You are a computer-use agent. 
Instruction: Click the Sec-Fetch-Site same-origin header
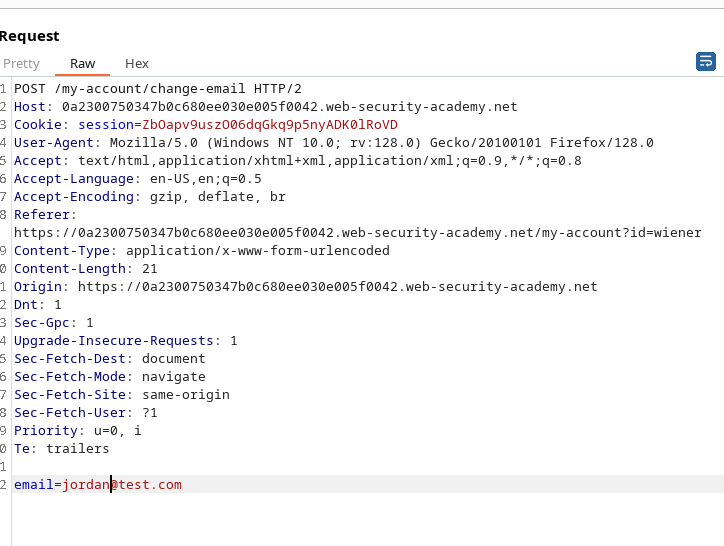tap(121, 395)
